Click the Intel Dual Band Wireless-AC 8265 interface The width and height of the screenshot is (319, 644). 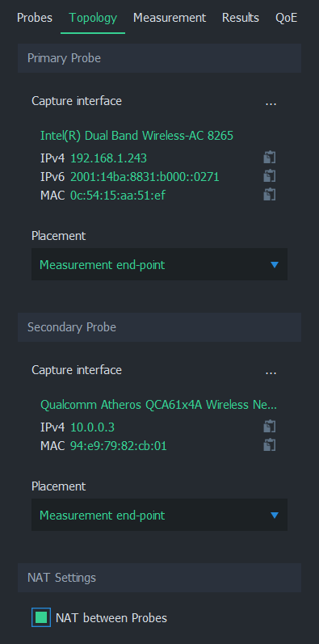point(136,135)
